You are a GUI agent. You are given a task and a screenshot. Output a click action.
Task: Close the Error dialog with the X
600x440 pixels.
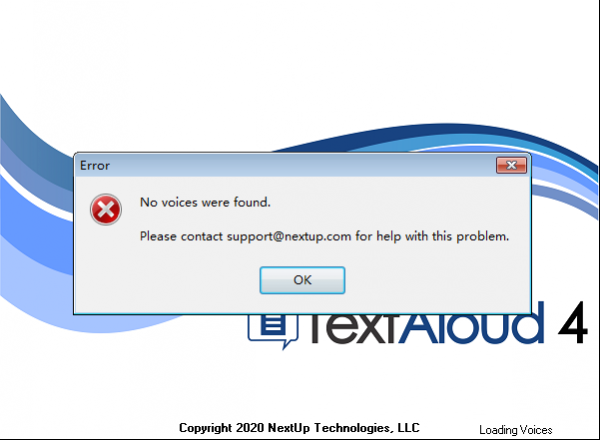(511, 165)
